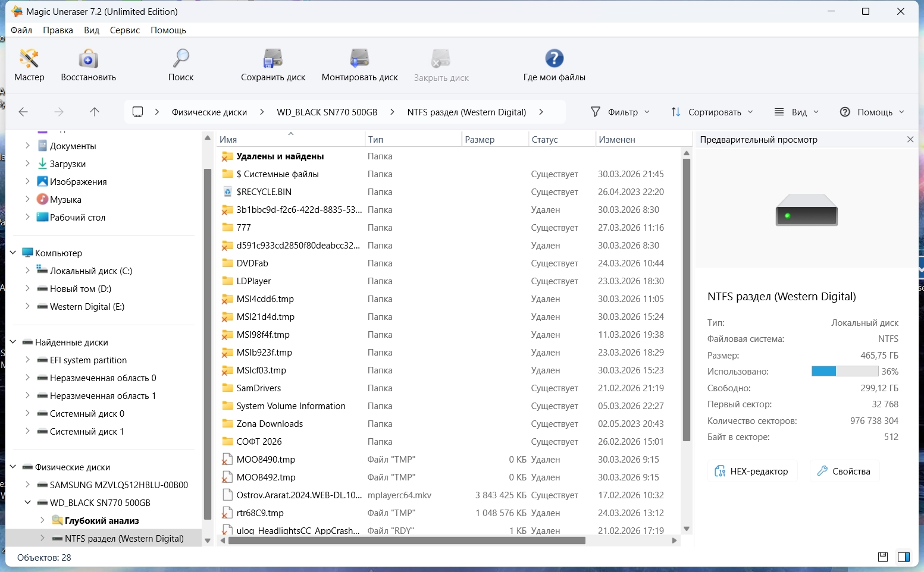Close the Предварительный просмотр panel
The width and height of the screenshot is (924, 572).
tap(910, 139)
